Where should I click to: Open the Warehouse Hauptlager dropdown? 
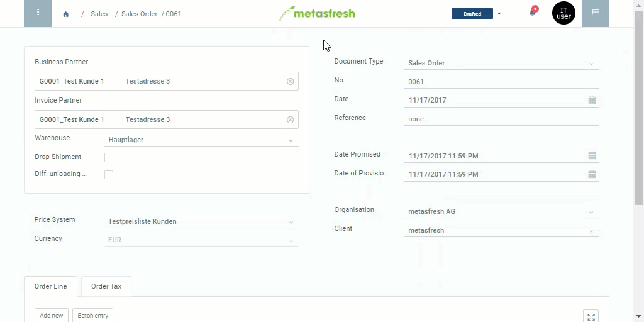(291, 140)
